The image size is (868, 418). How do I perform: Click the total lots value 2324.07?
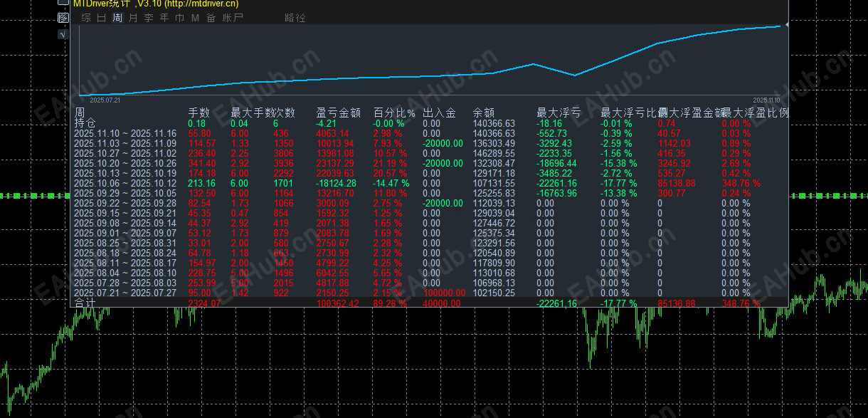205,303
